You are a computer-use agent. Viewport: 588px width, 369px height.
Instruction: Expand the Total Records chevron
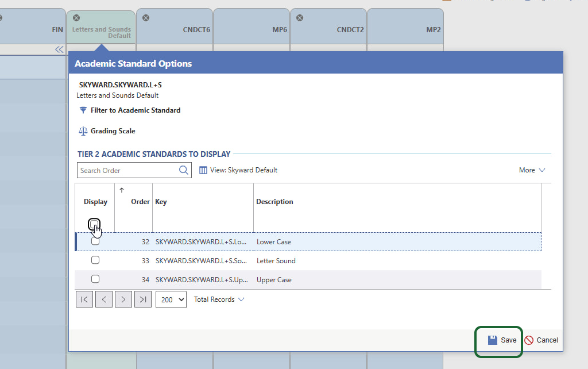[241, 299]
